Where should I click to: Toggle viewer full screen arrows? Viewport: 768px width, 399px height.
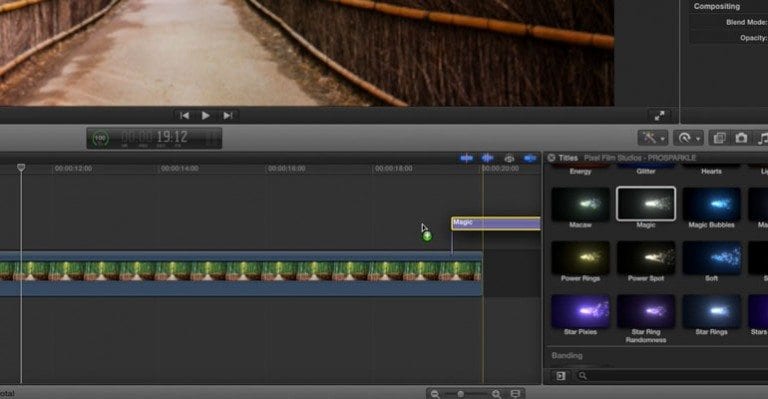point(660,116)
